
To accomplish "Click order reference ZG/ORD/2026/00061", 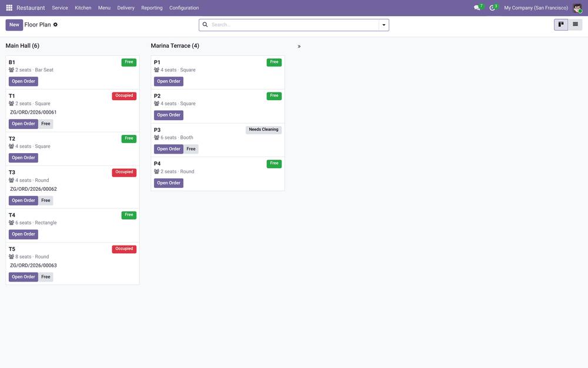I will click(x=34, y=112).
